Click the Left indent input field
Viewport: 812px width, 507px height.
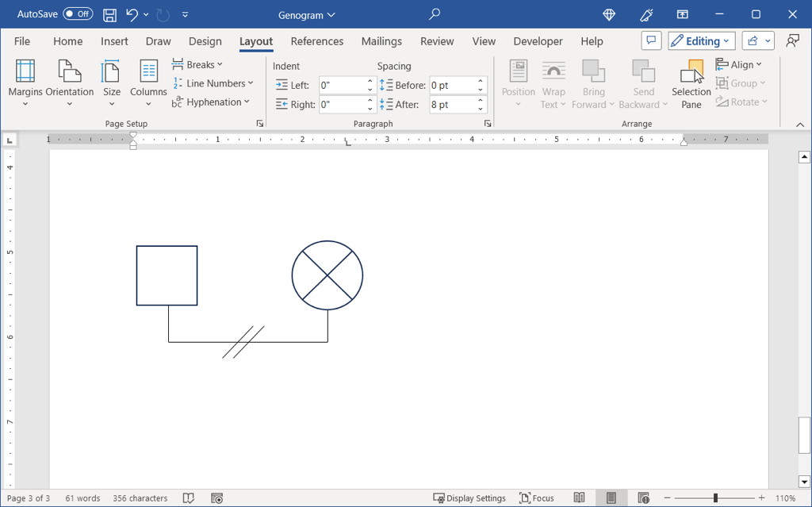[x=342, y=85]
